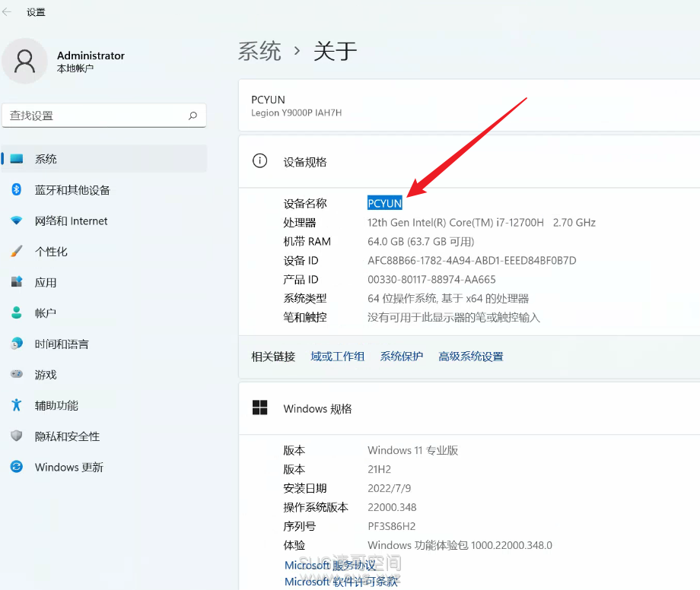Image resolution: width=700 pixels, height=590 pixels.
Task: Click the 系统 monitor icon in sidebar
Action: (x=17, y=159)
